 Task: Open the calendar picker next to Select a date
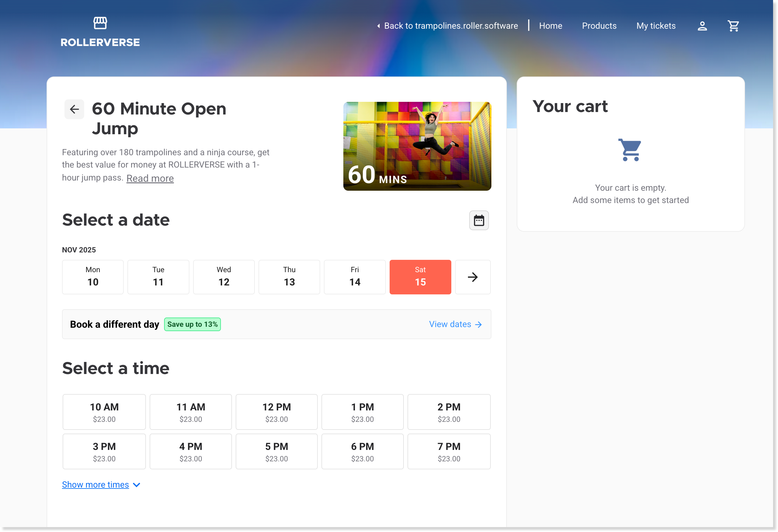tap(479, 220)
